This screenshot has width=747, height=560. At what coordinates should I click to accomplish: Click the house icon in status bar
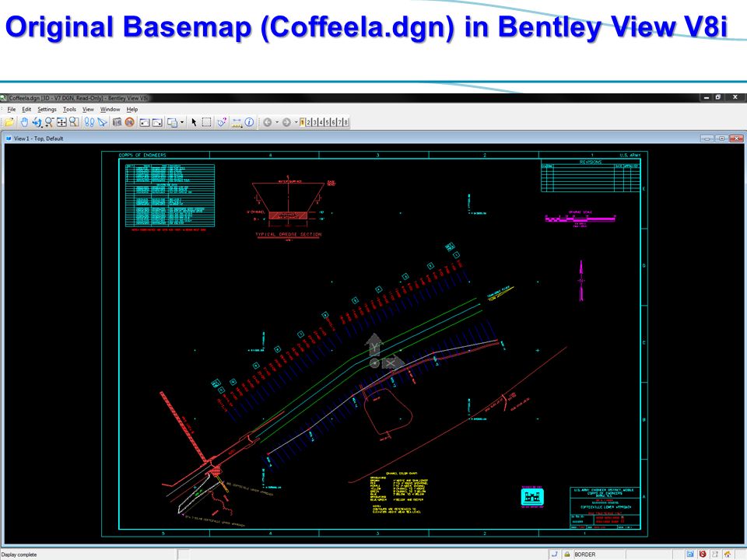tap(728, 555)
